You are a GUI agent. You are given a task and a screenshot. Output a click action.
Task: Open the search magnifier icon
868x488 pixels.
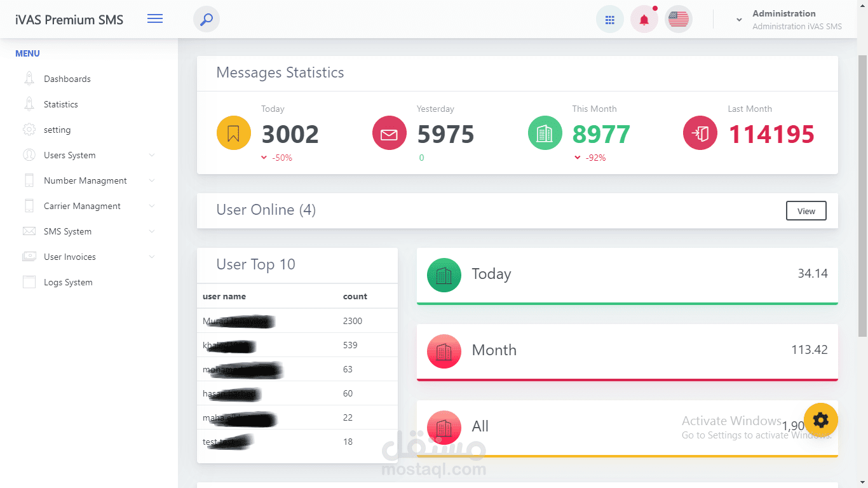tap(207, 20)
